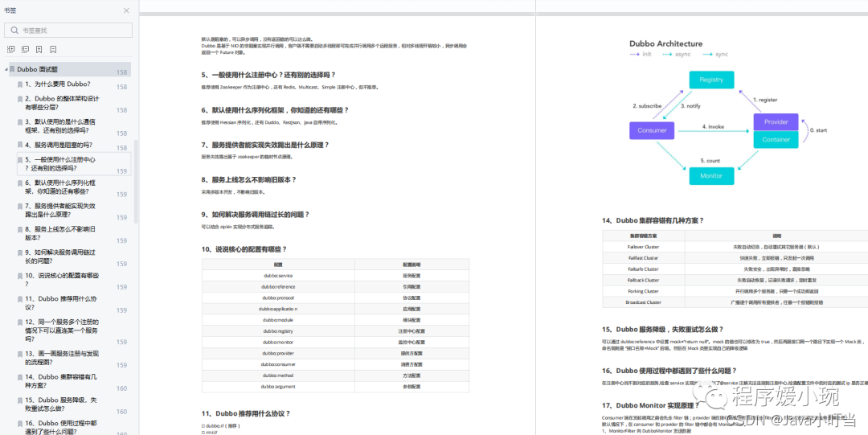The width and height of the screenshot is (868, 435).
Task: Open bookmark 12、同一个服务多个注册的情况
Action: [x=62, y=330]
